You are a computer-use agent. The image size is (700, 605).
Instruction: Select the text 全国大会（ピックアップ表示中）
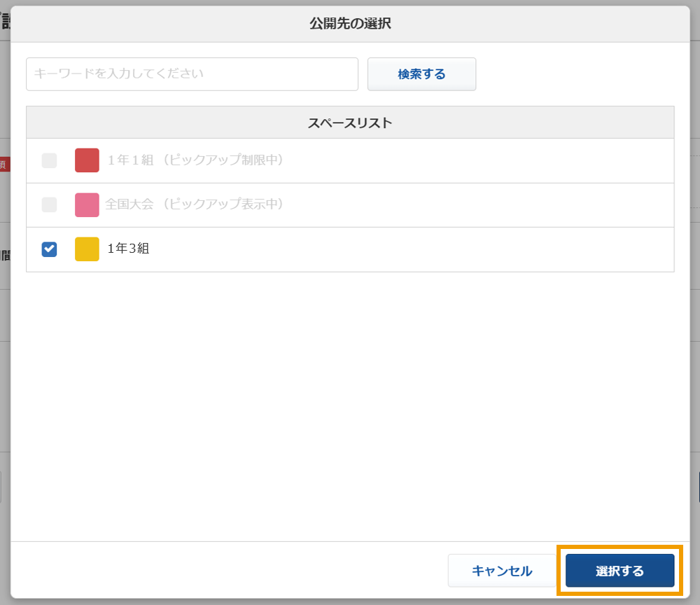[195, 204]
